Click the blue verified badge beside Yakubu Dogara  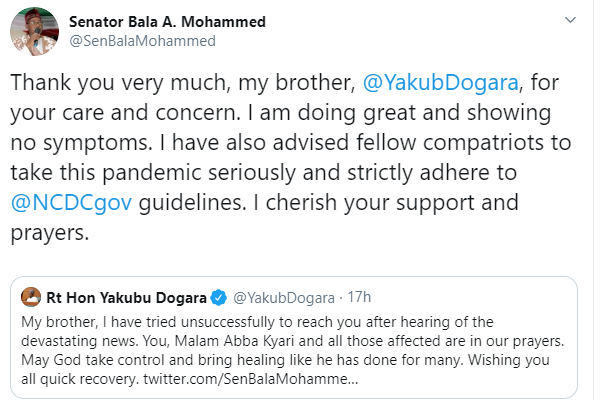(219, 297)
